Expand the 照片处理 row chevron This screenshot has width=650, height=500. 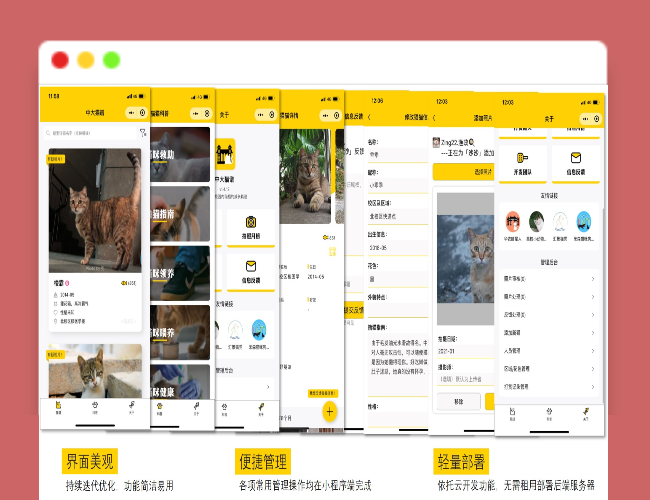593,297
